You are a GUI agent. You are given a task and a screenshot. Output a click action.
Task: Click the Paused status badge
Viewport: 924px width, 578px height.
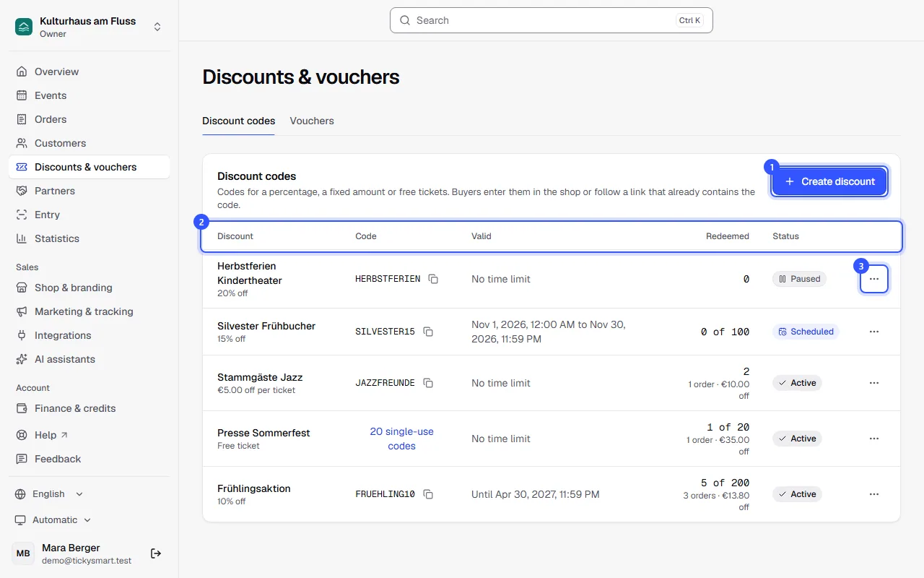pos(799,279)
